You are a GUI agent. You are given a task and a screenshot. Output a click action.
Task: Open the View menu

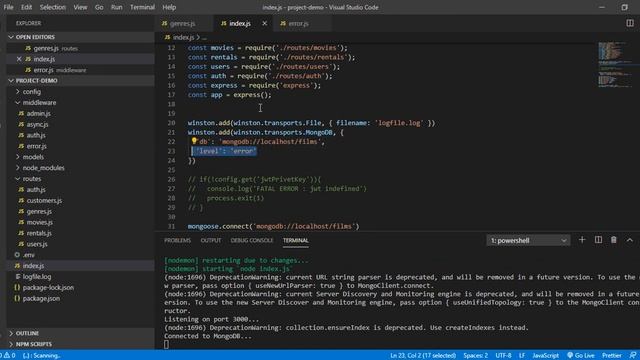80,7
